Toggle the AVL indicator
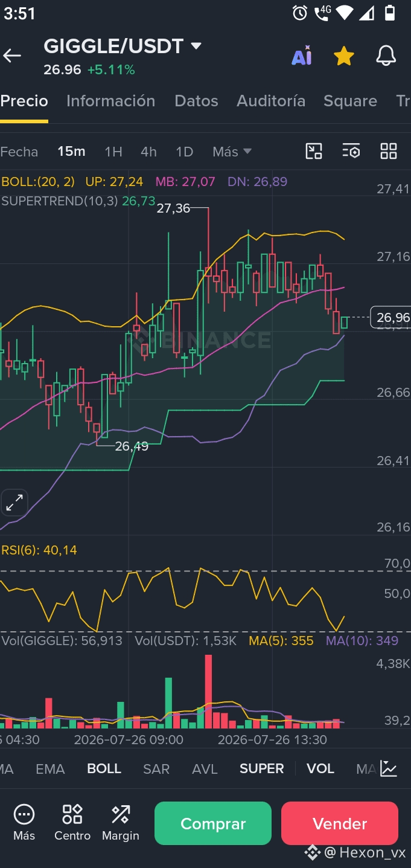411x868 pixels. (205, 769)
